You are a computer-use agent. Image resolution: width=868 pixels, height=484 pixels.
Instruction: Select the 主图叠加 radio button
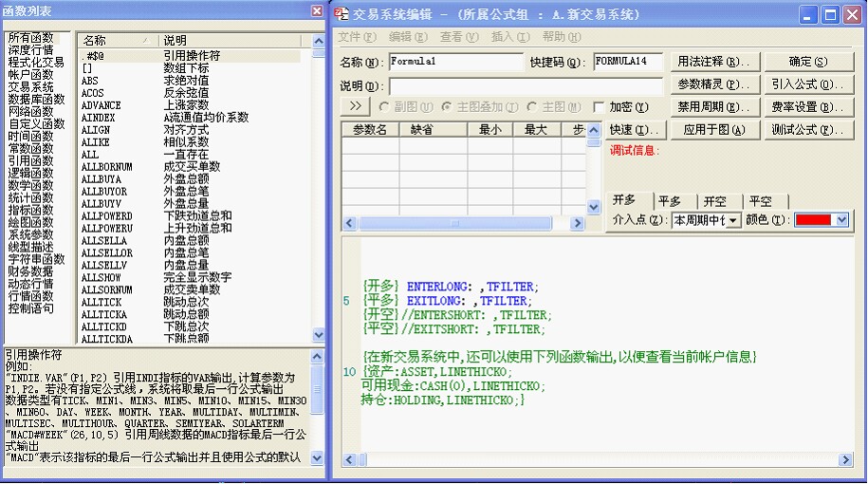pos(447,106)
